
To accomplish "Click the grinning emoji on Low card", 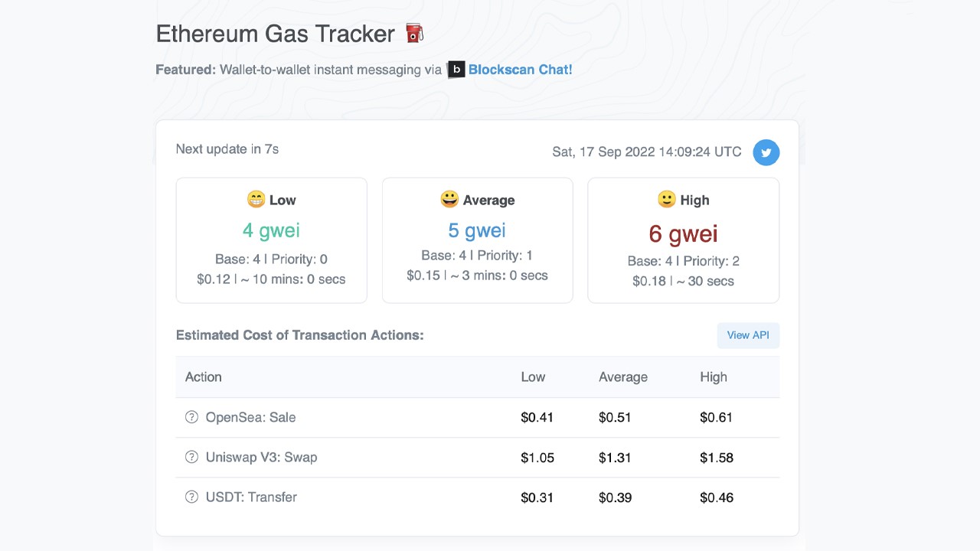I will click(x=256, y=200).
